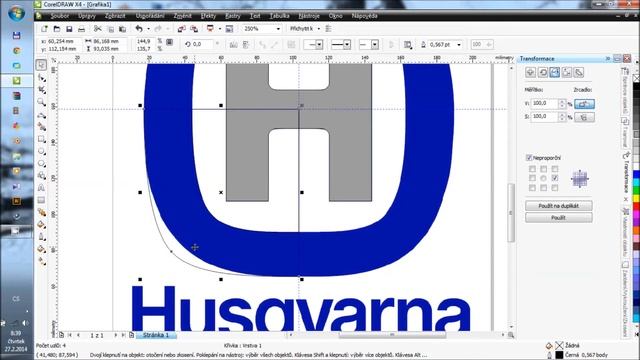Image resolution: width=640 pixels, height=360 pixels.
Task: Select the Basic shapes tool
Action: 41,176
